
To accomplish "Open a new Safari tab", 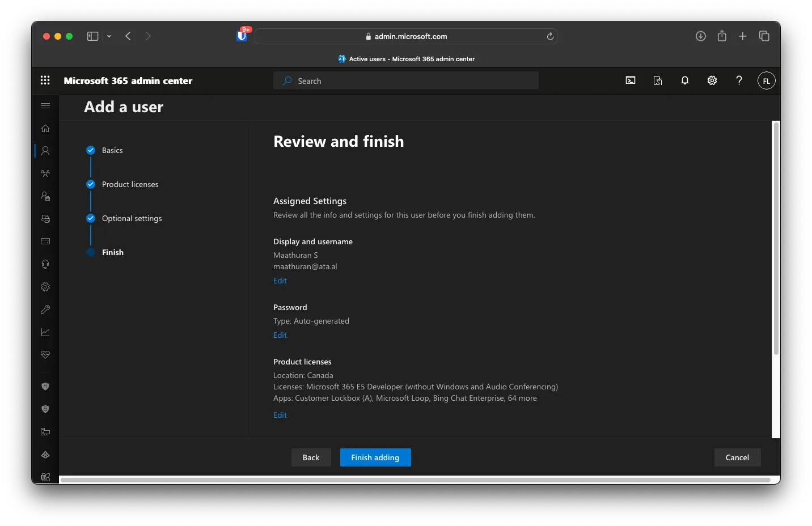I will [x=743, y=36].
